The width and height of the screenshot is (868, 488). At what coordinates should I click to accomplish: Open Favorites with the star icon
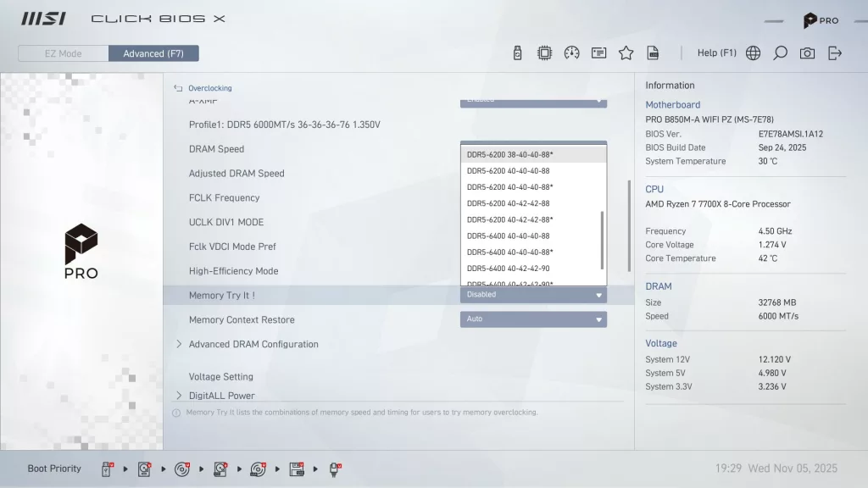point(626,53)
